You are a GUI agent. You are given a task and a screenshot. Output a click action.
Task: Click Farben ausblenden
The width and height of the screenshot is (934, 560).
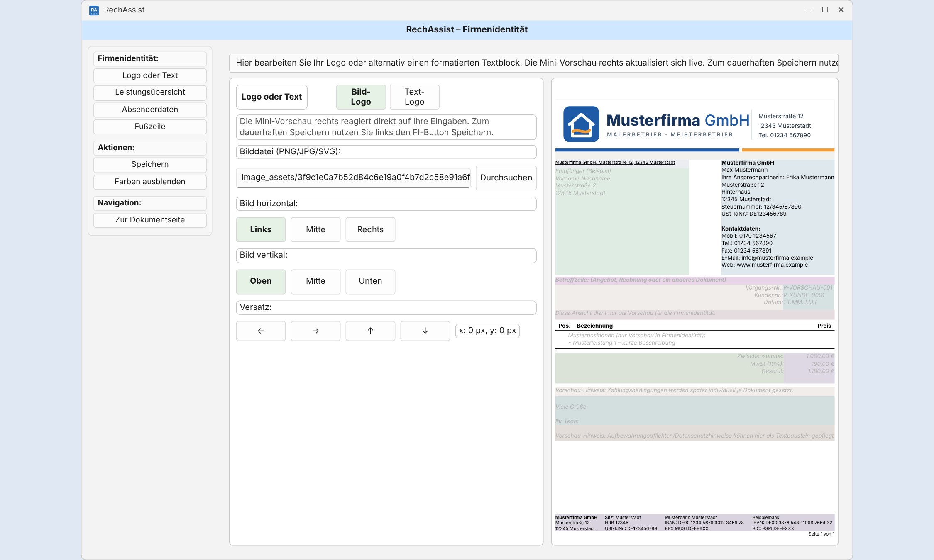(150, 182)
